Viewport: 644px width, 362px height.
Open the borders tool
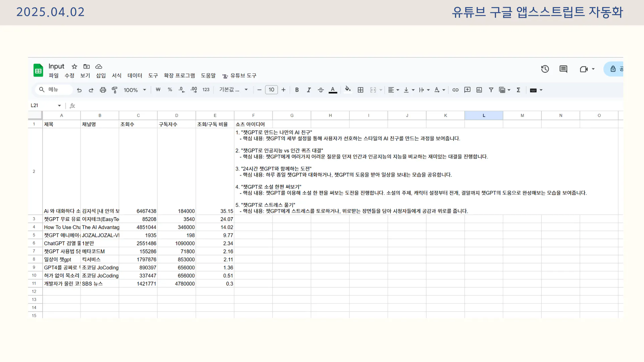[x=361, y=90]
